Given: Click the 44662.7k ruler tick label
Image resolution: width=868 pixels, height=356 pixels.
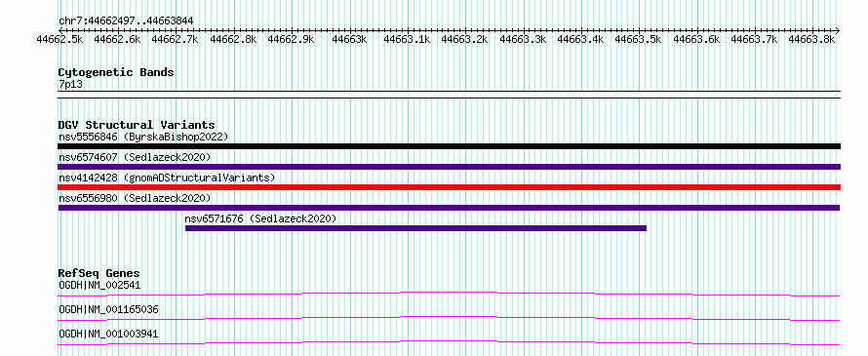Looking at the screenshot, I should click(176, 39).
